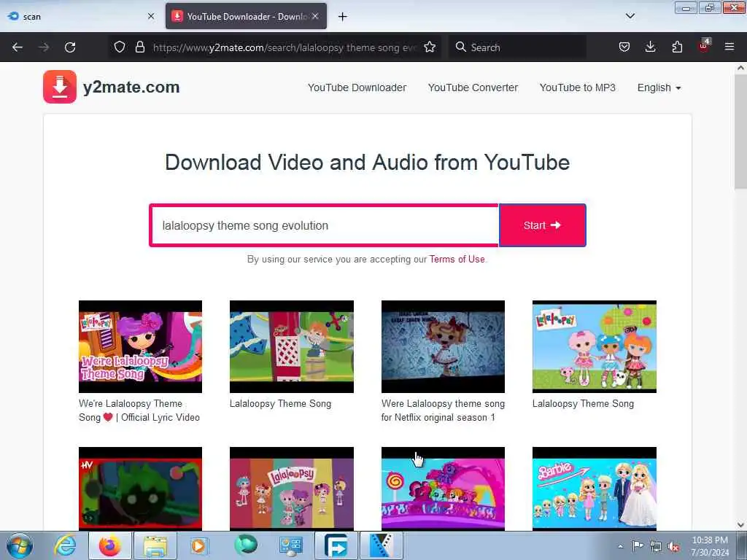Open a new browser tab
The height and width of the screenshot is (560, 747).
coord(342,17)
